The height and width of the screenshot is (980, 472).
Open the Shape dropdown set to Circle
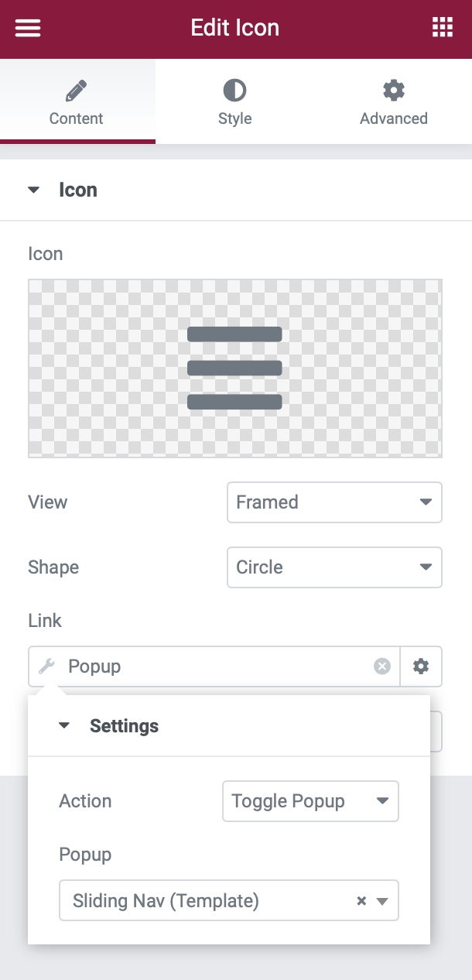pos(333,567)
